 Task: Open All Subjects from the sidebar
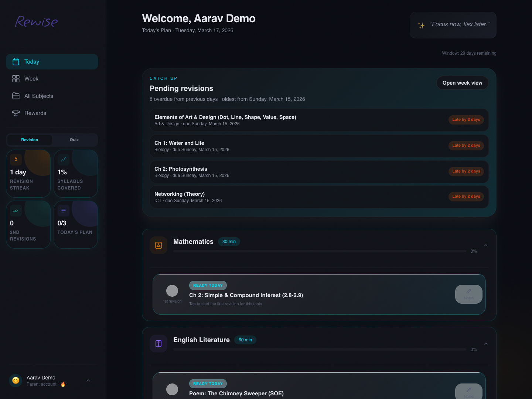coord(38,96)
